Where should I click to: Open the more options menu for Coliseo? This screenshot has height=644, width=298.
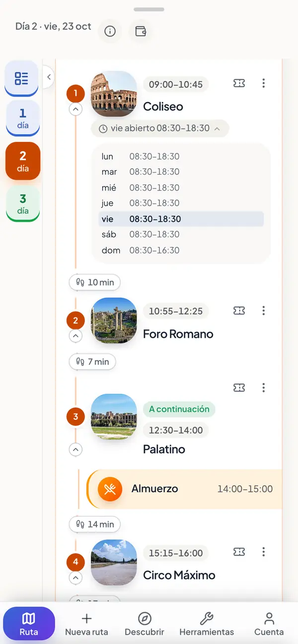264,83
